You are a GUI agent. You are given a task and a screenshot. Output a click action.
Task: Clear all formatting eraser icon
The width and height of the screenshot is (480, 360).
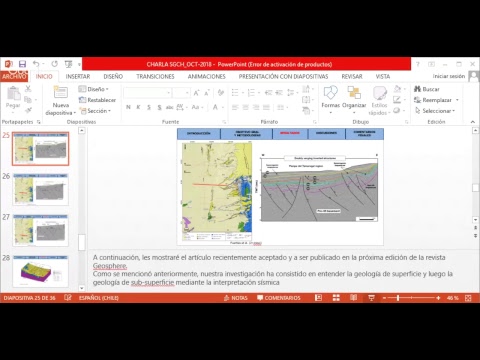coord(221,93)
